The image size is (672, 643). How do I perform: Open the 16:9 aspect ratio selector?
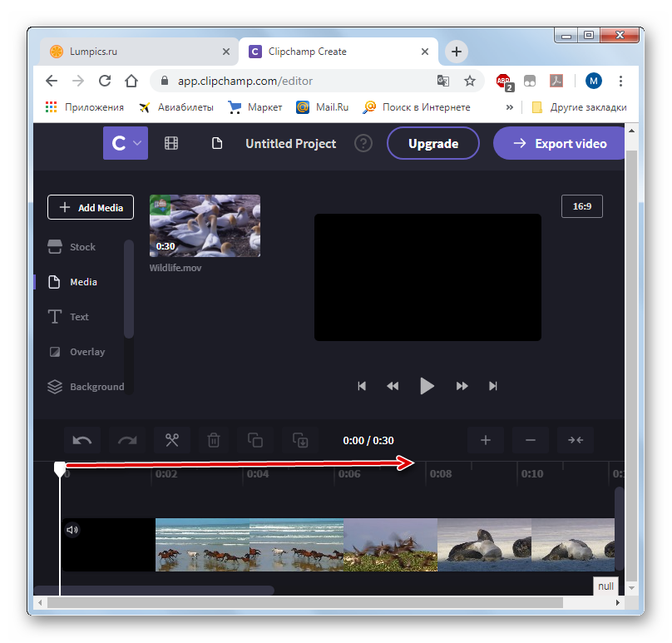[581, 206]
